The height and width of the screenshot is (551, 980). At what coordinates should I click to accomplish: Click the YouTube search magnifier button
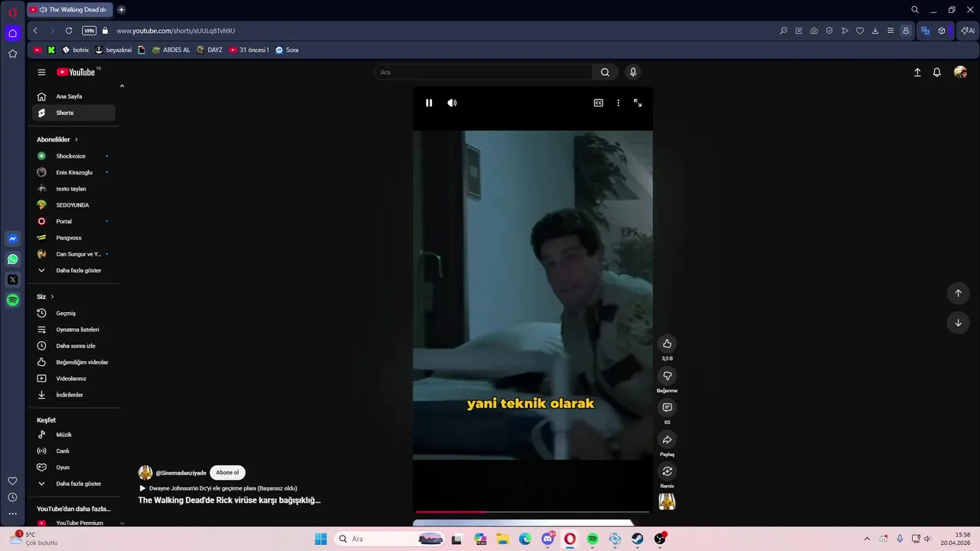605,72
